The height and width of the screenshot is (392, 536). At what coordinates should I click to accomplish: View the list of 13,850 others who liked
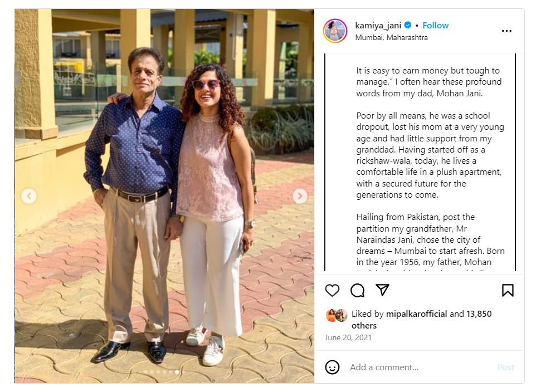pos(478,314)
